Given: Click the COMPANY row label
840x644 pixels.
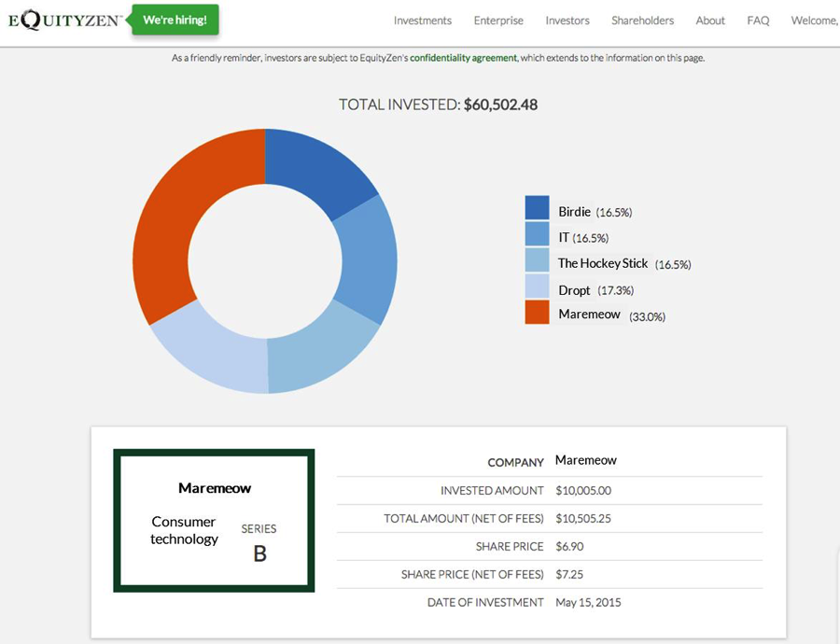Looking at the screenshot, I should click(515, 462).
